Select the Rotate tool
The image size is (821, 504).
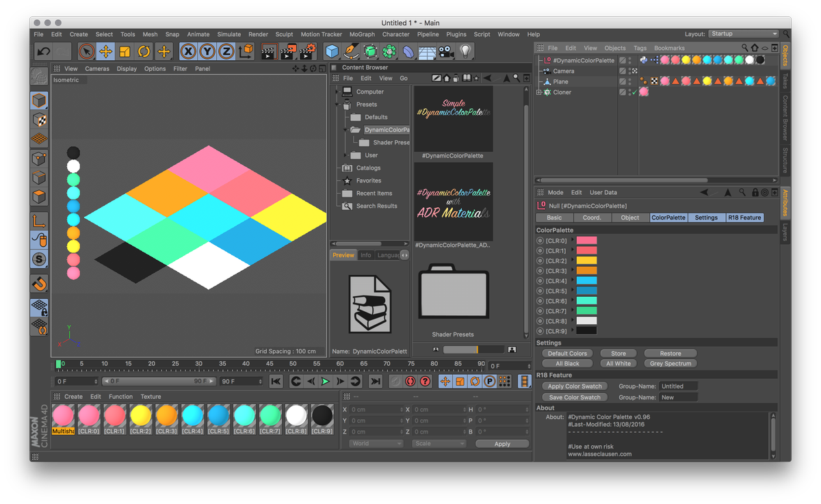[143, 51]
